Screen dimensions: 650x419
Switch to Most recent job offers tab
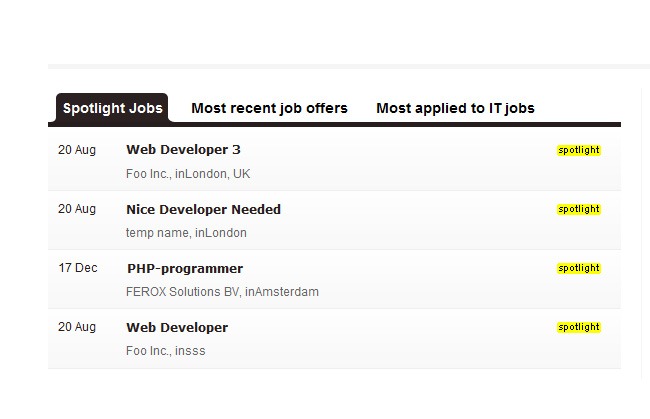tap(269, 108)
